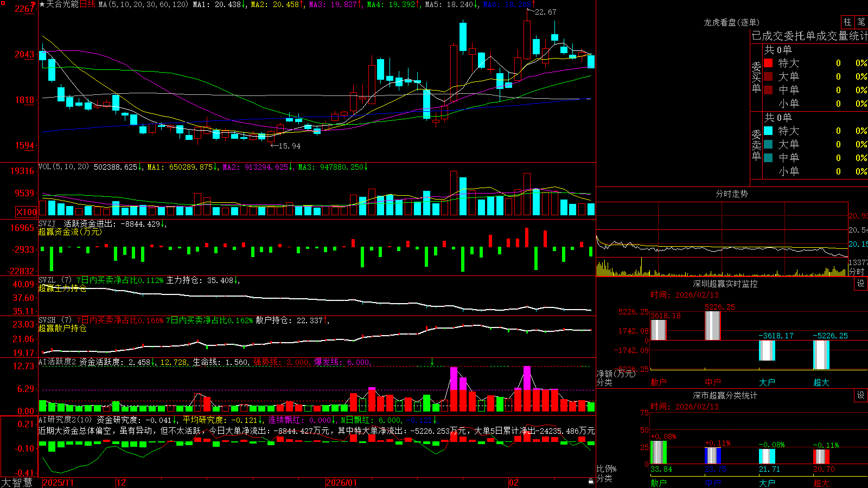
Task: Click the 大智慧 logo at bottom left
Action: pyautogui.click(x=17, y=483)
